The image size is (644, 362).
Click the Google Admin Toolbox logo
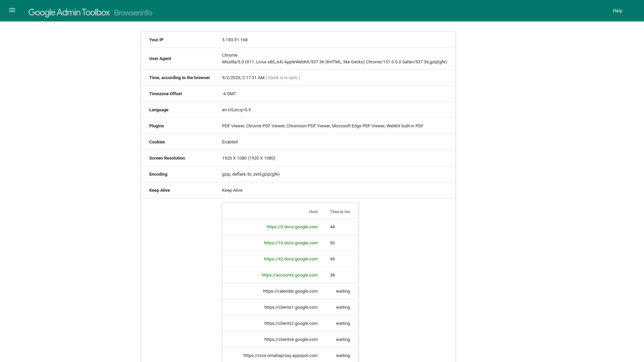tap(69, 12)
